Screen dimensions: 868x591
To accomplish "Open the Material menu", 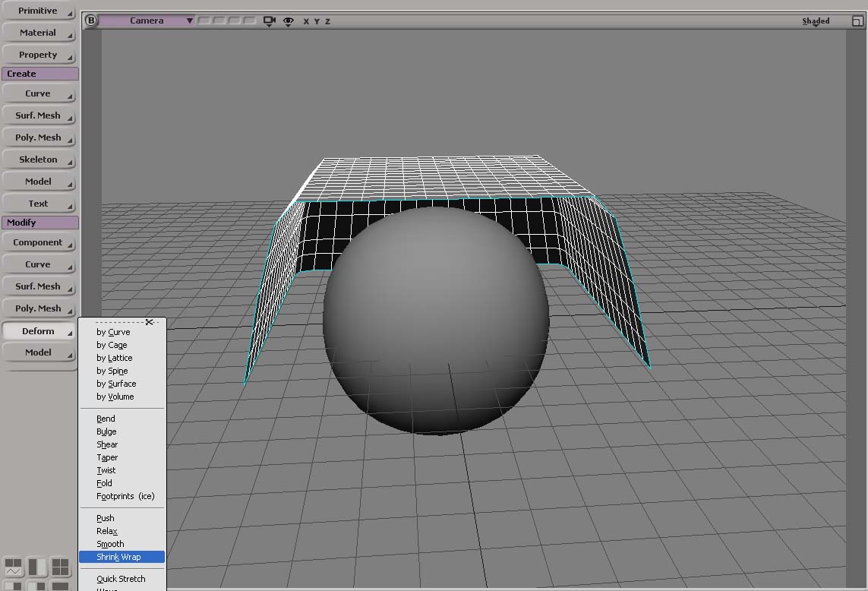I will coord(38,33).
